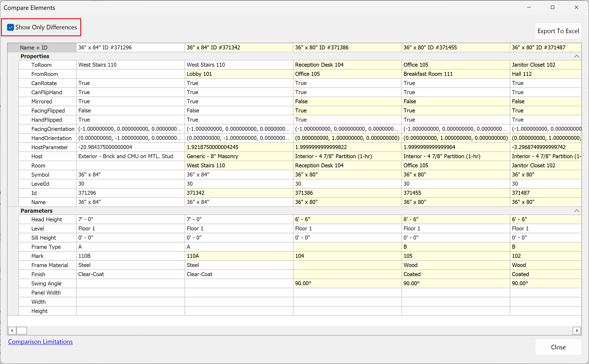
Task: Close the Compare Elements dialog via Close button
Action: (x=558, y=347)
